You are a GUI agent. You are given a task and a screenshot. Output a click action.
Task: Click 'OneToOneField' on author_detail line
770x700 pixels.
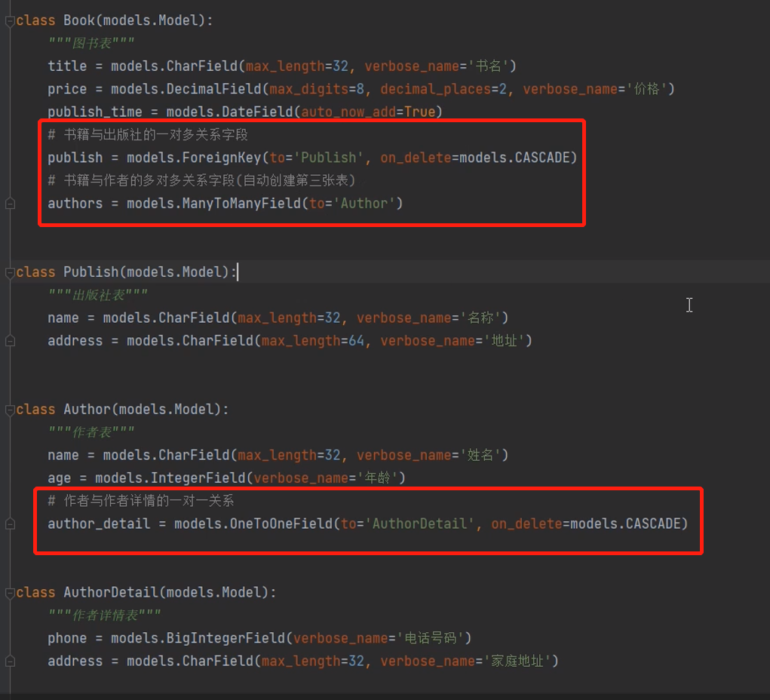coord(281,523)
